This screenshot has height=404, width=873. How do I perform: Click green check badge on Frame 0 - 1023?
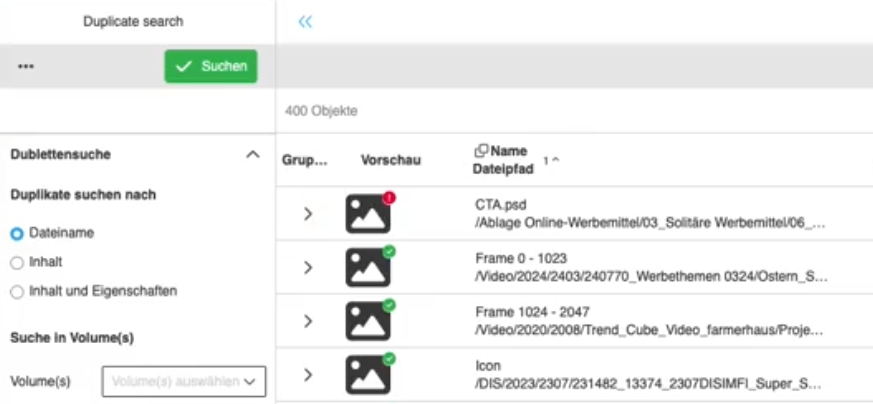pyautogui.click(x=389, y=252)
